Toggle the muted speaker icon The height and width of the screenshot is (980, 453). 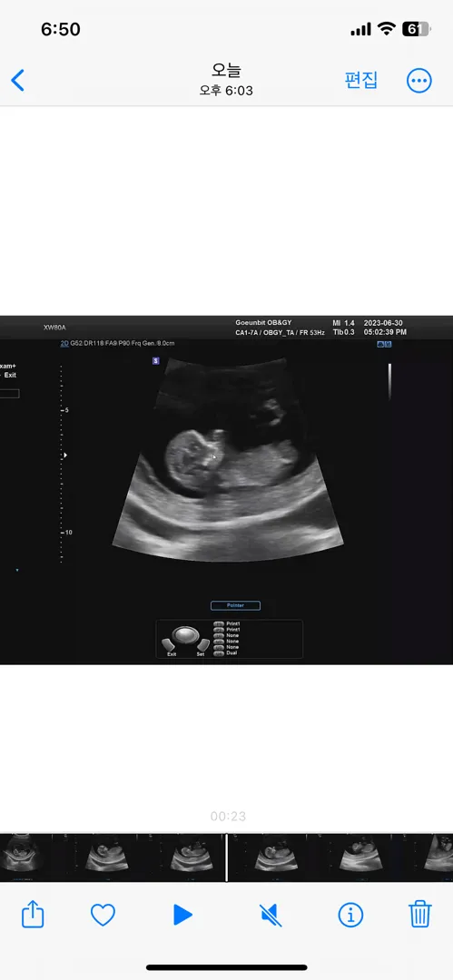coord(271,915)
